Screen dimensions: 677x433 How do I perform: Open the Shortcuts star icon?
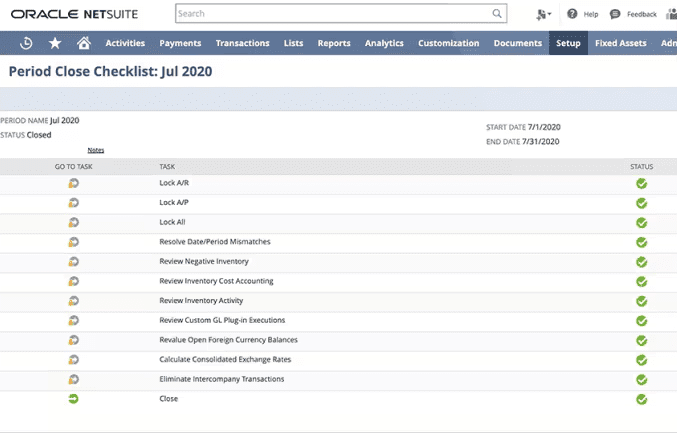[x=55, y=43]
